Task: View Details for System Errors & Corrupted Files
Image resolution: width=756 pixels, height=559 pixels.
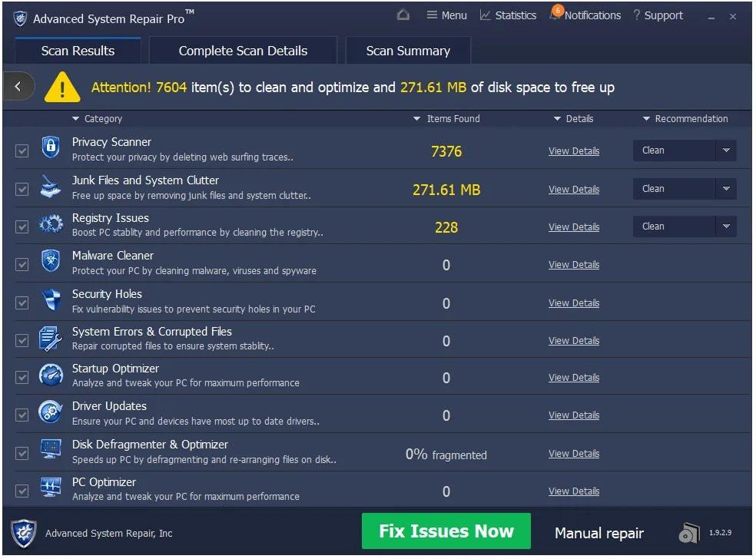Action: click(x=574, y=341)
